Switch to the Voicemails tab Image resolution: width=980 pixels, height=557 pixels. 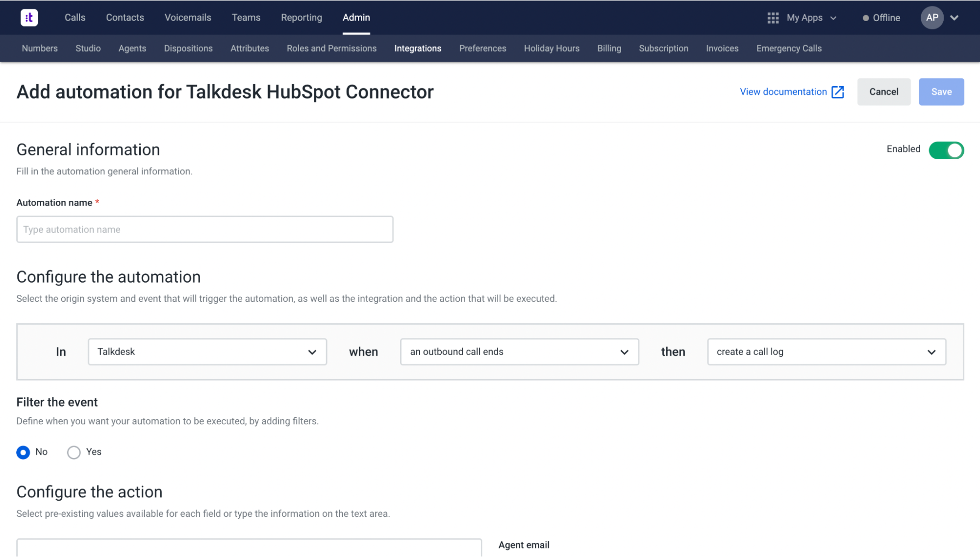pos(188,18)
